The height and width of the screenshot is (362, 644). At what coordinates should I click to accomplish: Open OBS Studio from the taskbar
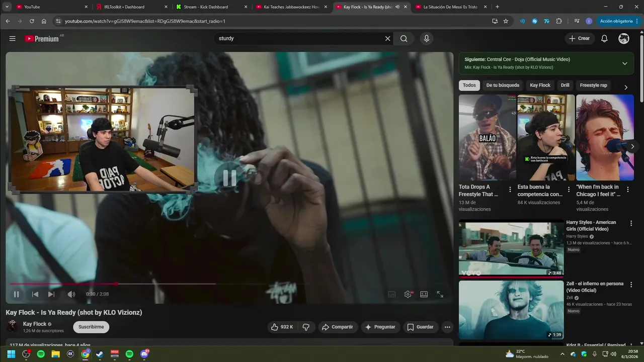point(26,354)
